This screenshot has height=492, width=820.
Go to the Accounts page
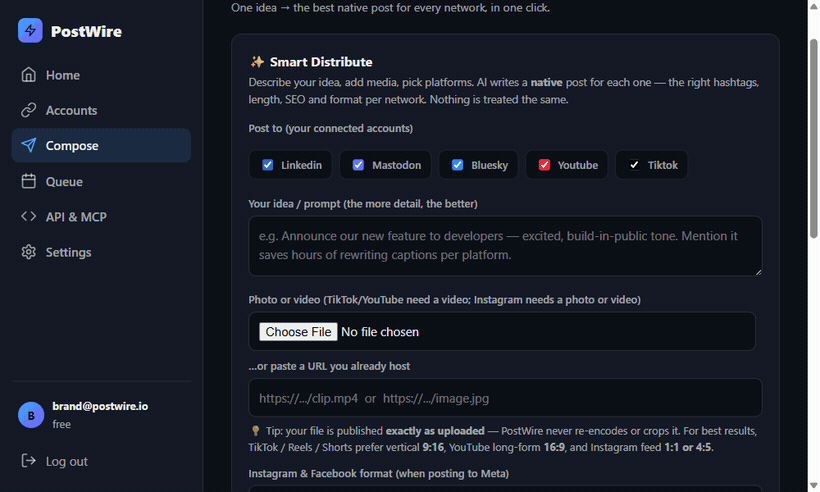tap(101, 110)
